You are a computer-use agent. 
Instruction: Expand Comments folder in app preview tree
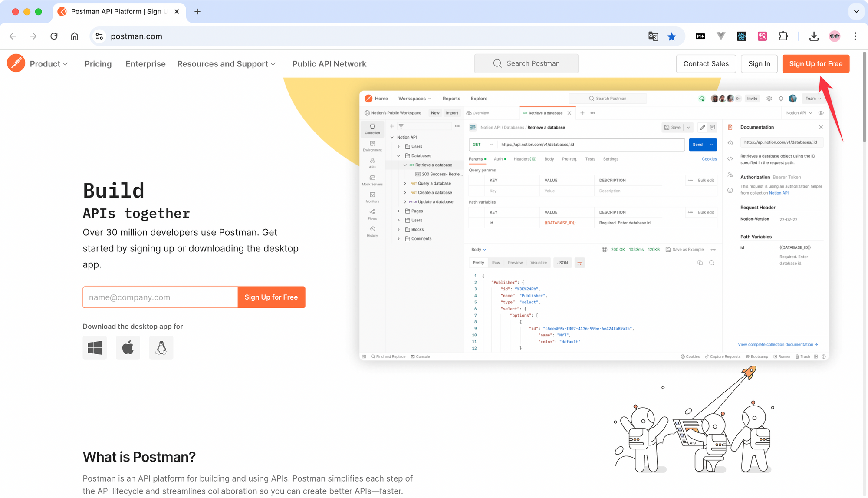(x=398, y=239)
